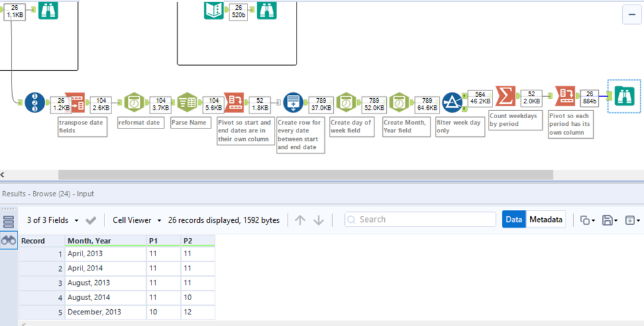Click Browse tool next to 520b in container
The width and height of the screenshot is (644, 326).
(x=267, y=10)
